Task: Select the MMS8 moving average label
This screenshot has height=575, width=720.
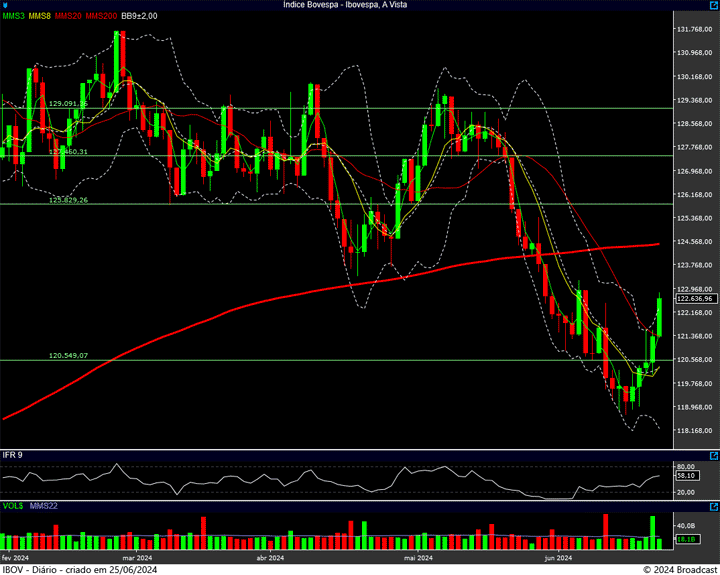Action: coord(40,16)
